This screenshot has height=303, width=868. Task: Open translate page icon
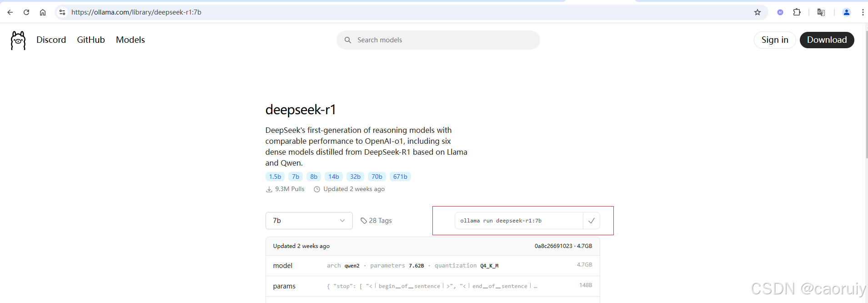pyautogui.click(x=821, y=12)
